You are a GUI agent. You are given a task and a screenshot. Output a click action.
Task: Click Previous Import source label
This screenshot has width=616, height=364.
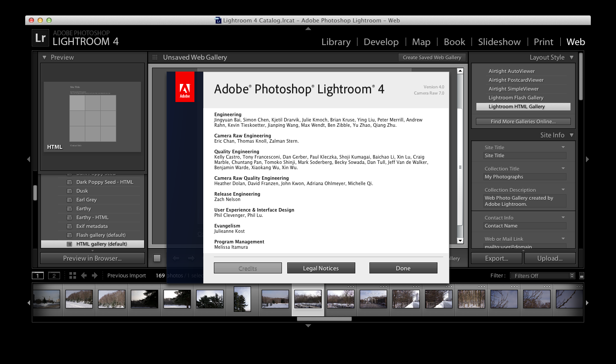click(126, 276)
